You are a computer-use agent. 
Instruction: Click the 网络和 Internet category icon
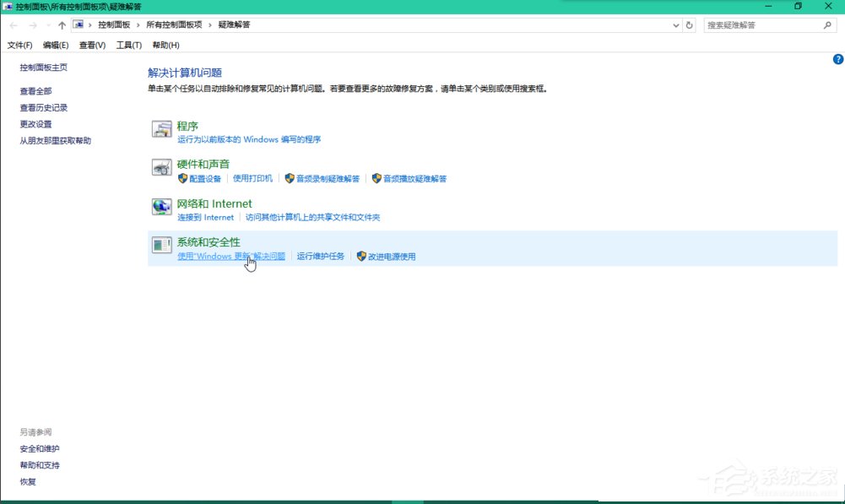(162, 207)
